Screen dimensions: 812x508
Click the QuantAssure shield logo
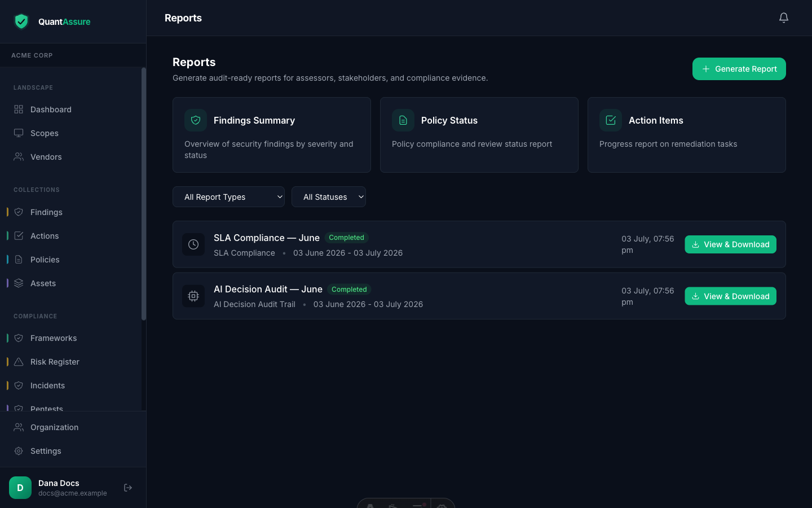pyautogui.click(x=21, y=21)
